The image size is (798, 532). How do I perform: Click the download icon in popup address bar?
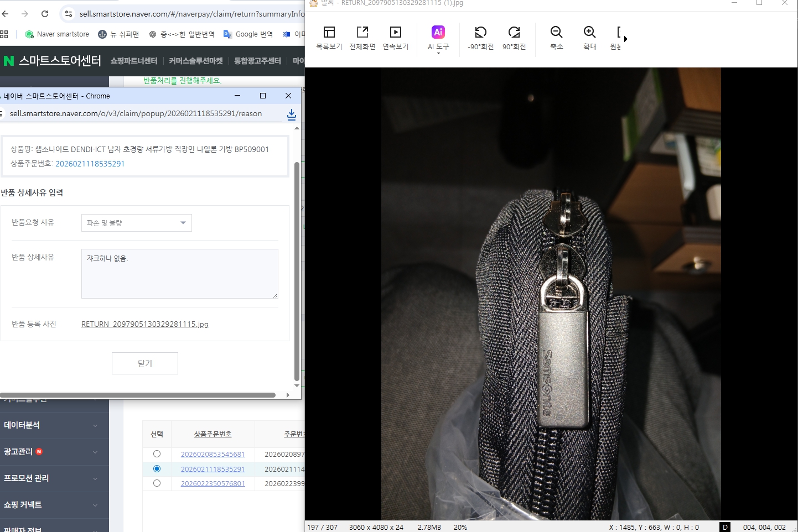tap(292, 114)
